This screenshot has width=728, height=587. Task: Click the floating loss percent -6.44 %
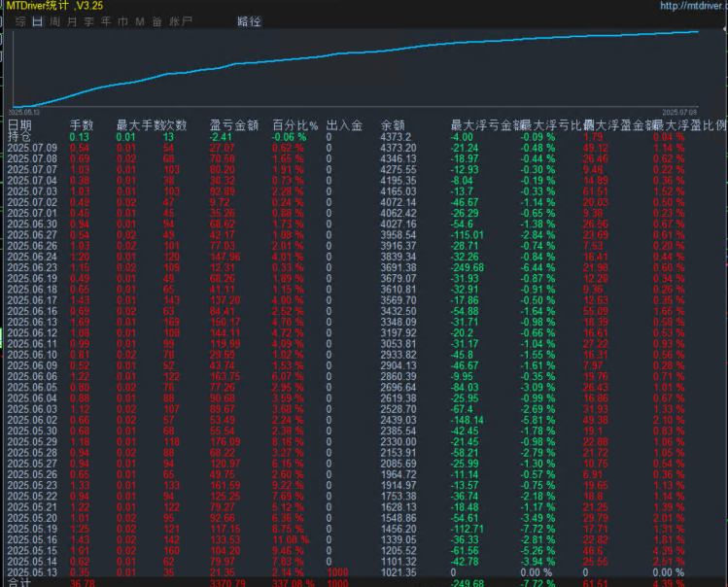[537, 267]
